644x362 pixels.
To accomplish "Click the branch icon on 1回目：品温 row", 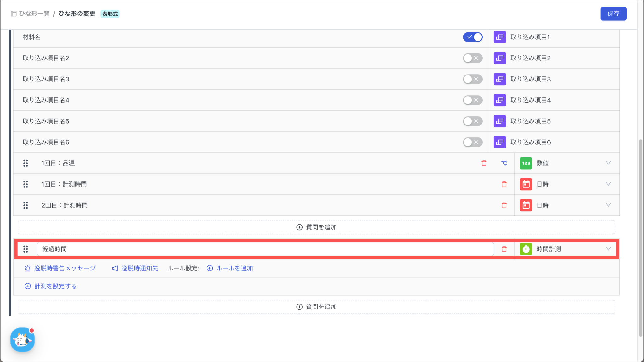I will click(504, 163).
